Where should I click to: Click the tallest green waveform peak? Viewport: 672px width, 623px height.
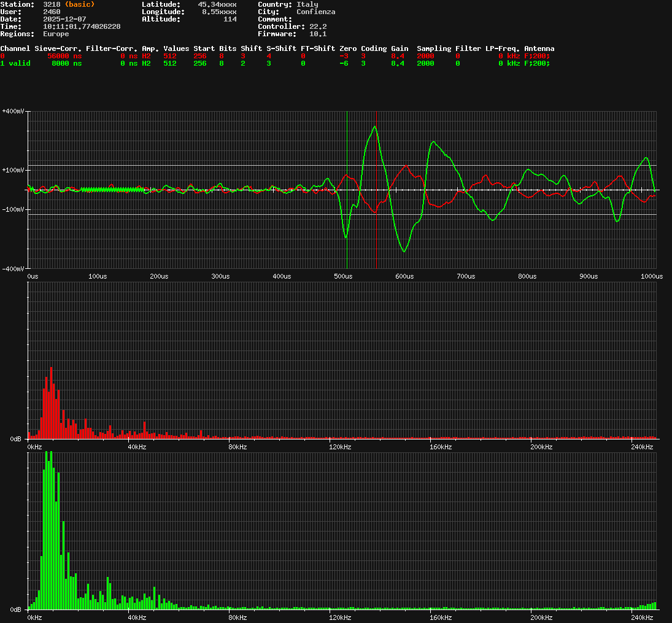pos(374,127)
